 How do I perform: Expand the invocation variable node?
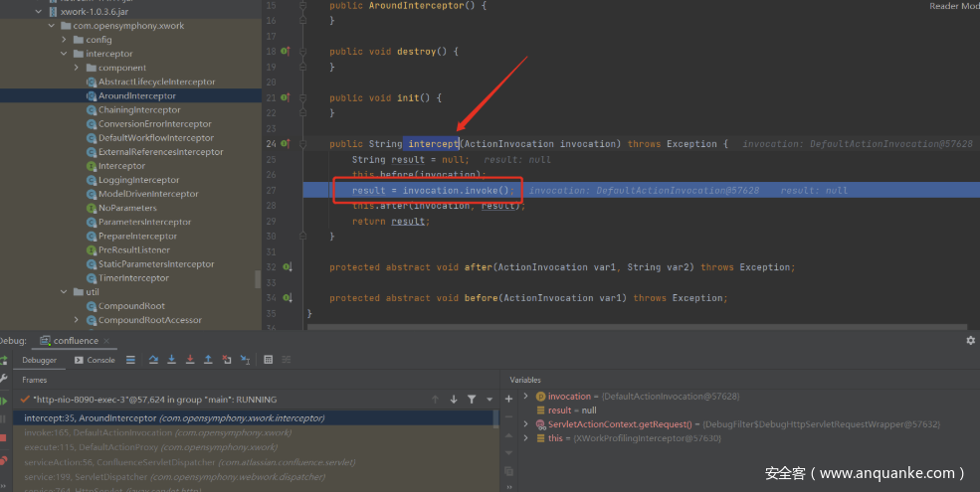click(x=526, y=397)
